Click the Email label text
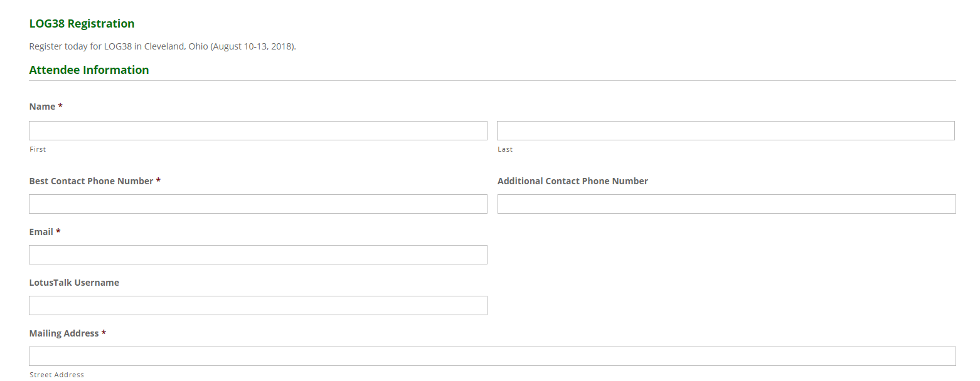The width and height of the screenshot is (980, 381). point(41,232)
